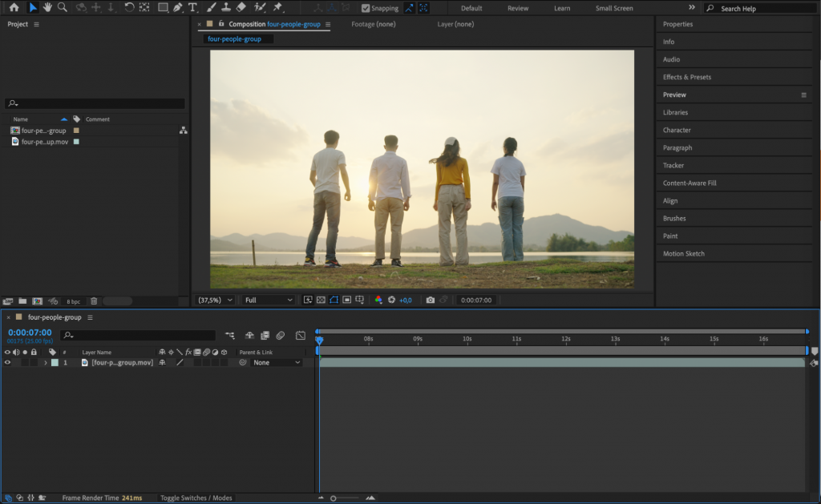Screen dimensions: 821x504
Task: Switch to the Footage (none) tab
Action: click(373, 24)
